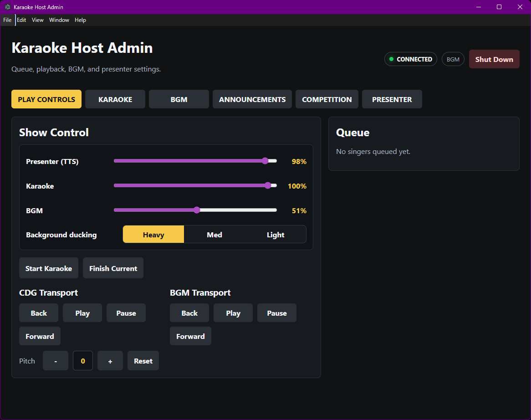The height and width of the screenshot is (420, 531).
Task: Click Forward under CDG Transport
Action: (40, 336)
